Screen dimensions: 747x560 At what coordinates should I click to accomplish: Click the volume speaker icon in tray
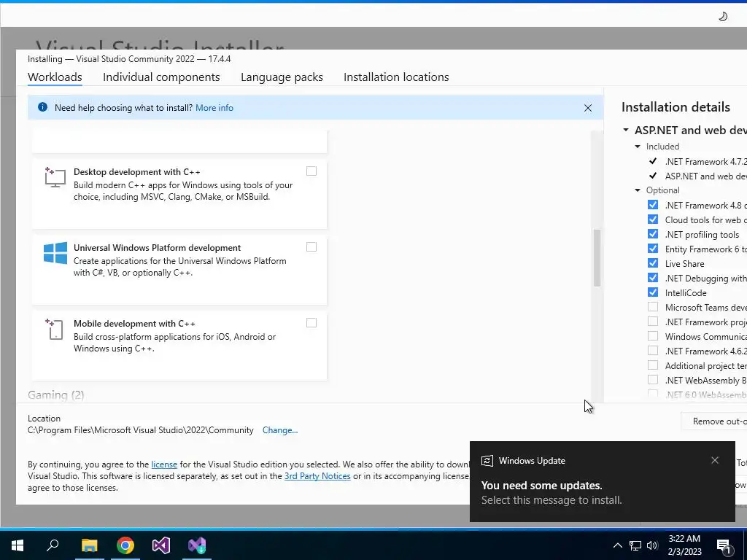point(652,545)
